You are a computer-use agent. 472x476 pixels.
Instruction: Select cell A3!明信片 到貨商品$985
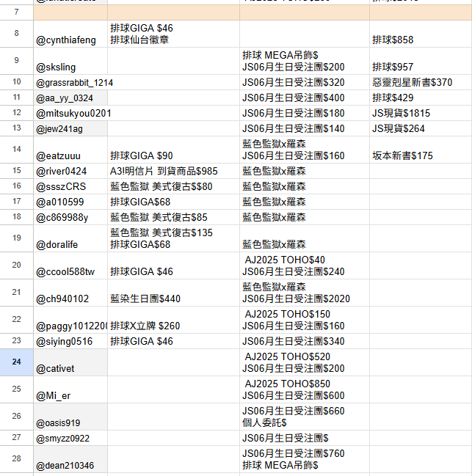tap(173, 171)
